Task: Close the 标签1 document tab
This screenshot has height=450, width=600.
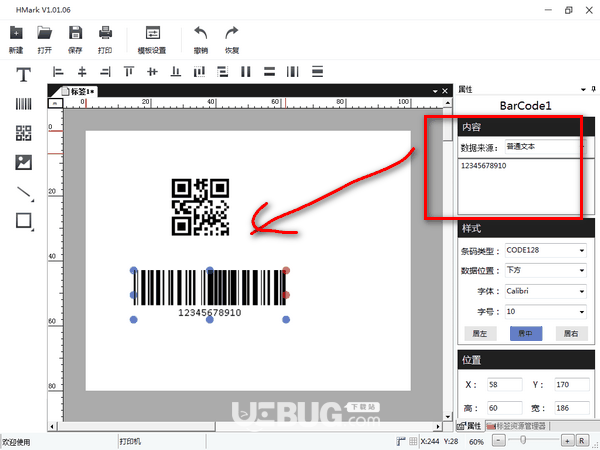Action: pyautogui.click(x=445, y=91)
